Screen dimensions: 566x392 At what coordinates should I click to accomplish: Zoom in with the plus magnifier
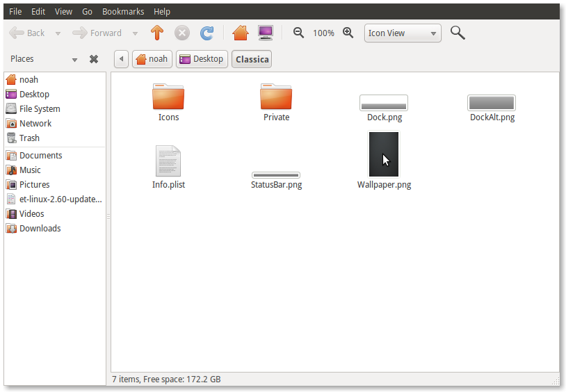pyautogui.click(x=348, y=33)
